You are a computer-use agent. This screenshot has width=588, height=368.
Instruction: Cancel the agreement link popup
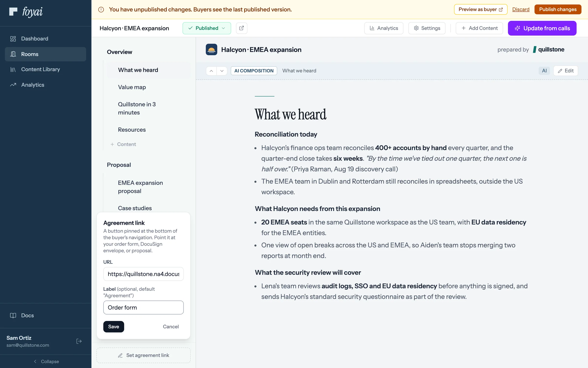point(171,327)
